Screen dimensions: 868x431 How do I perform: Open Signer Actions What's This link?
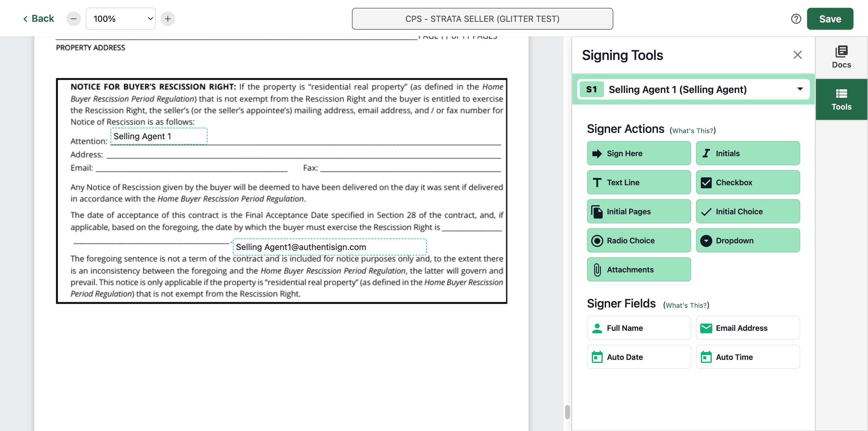point(693,131)
